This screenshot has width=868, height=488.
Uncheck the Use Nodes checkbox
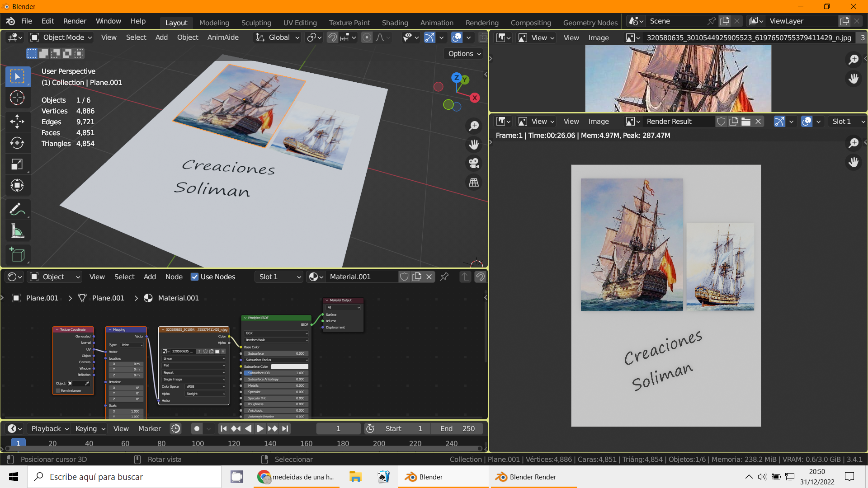click(x=194, y=277)
